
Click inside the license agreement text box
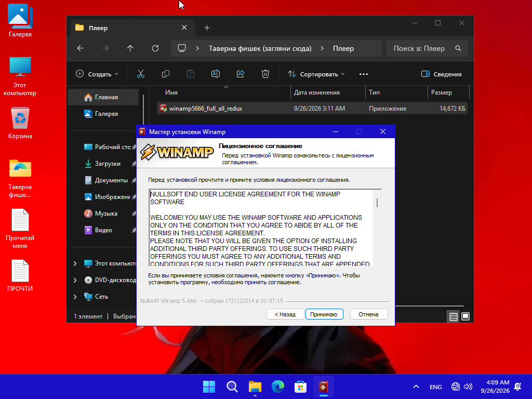point(261,228)
